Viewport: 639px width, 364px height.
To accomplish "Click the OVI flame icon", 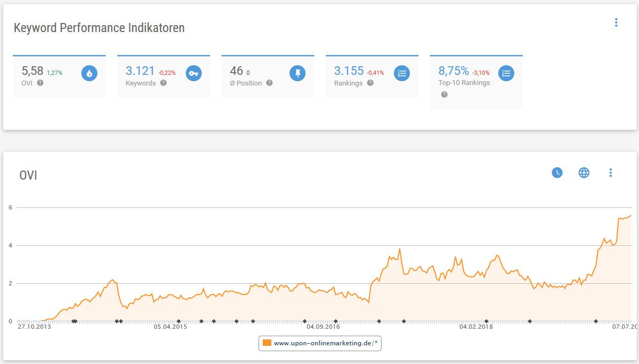I will (89, 73).
